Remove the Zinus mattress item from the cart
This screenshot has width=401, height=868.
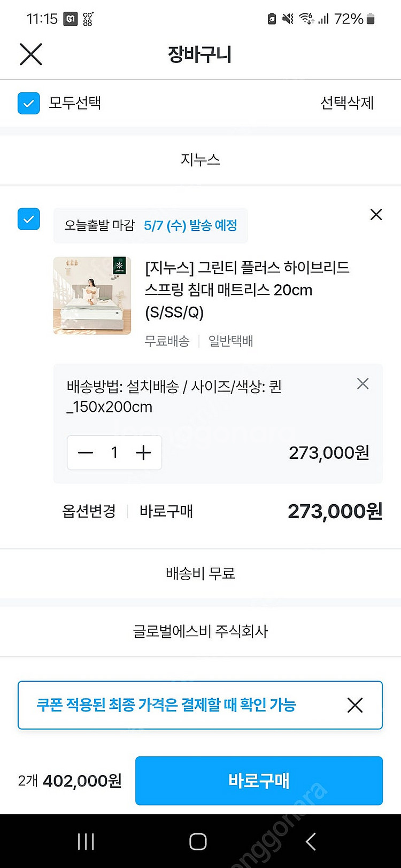point(376,215)
